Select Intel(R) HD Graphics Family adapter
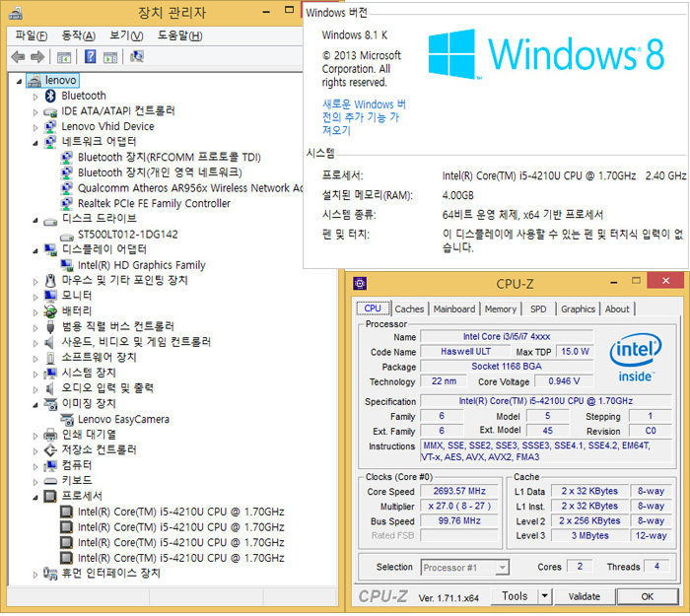Viewport: 690px width, 616px height. pos(142,265)
